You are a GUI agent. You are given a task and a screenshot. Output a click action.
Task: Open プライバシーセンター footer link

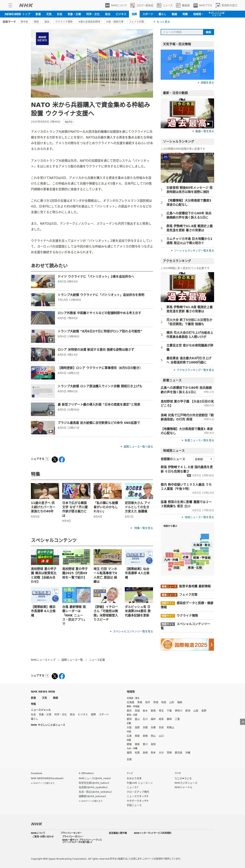click(71, 833)
